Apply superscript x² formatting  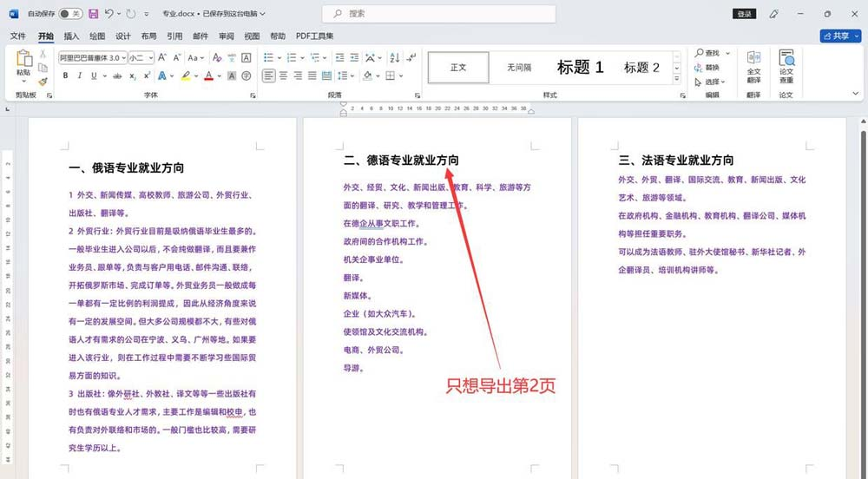coord(147,75)
